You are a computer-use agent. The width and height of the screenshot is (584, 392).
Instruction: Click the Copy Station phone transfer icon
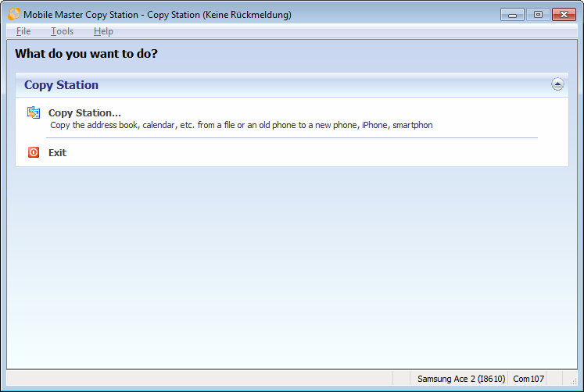(x=34, y=113)
